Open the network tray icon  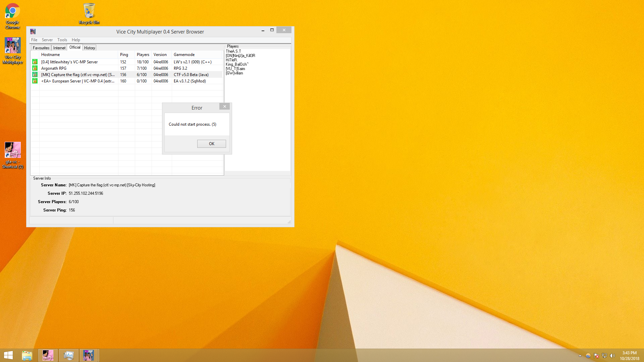604,356
